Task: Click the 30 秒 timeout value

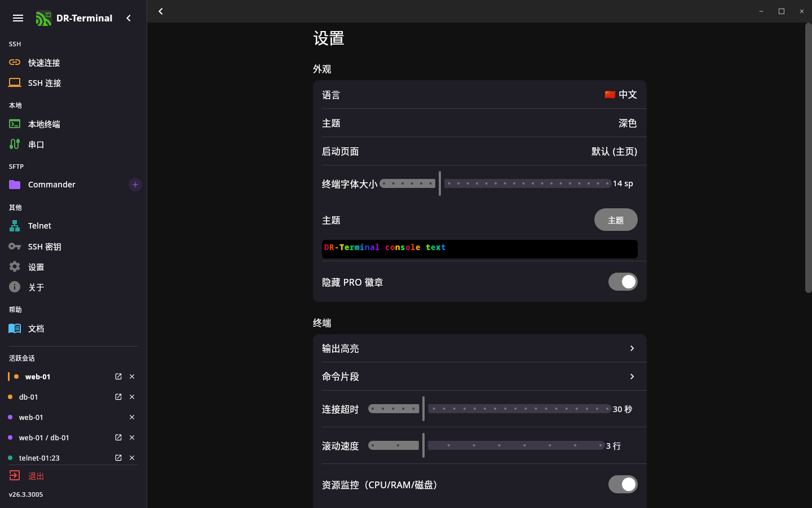Action: tap(623, 409)
